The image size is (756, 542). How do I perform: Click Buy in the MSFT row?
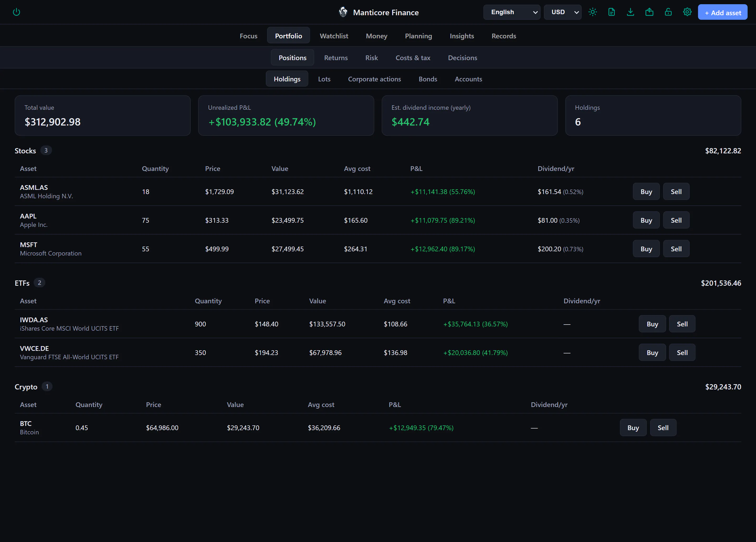(x=646, y=249)
